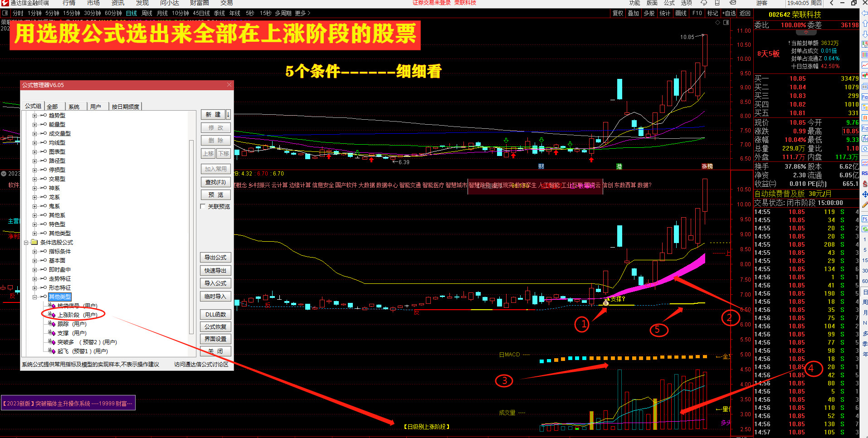Expand the 成交量型 tree node
Viewport: 868px width, 438px height.
click(x=34, y=134)
